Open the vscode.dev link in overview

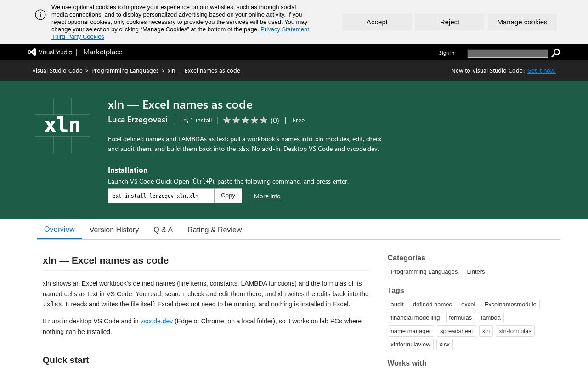(157, 321)
